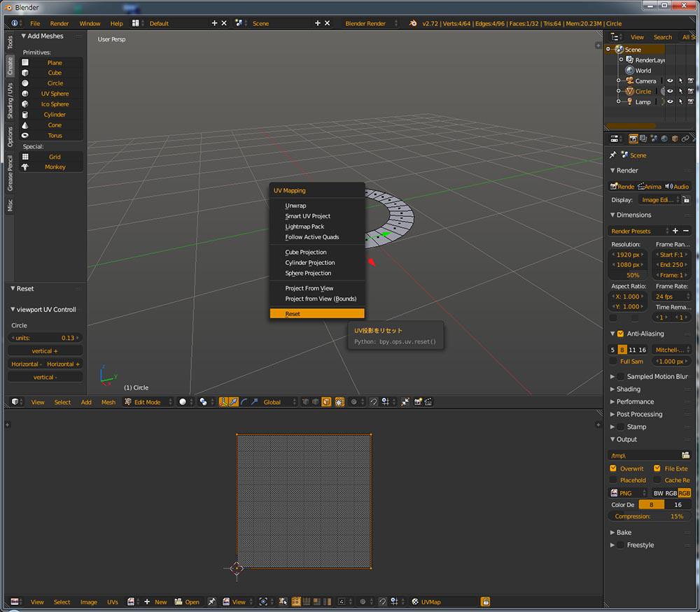
Task: Disable the Anti-Aliasing checkbox
Action: (620, 334)
